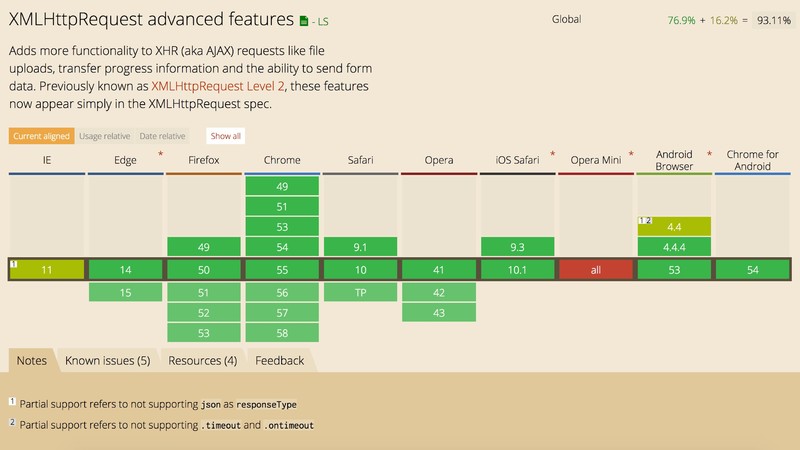Click the Chrome for Android column header

(753, 160)
